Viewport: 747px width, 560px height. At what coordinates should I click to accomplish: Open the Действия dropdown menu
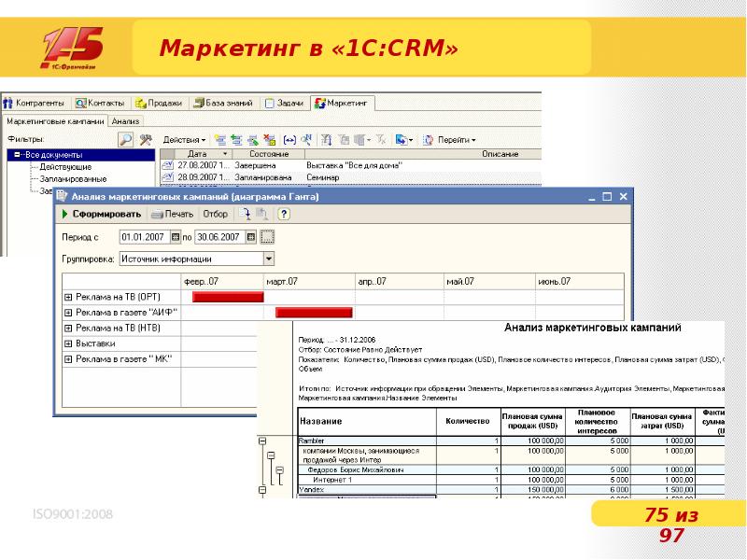tap(182, 139)
